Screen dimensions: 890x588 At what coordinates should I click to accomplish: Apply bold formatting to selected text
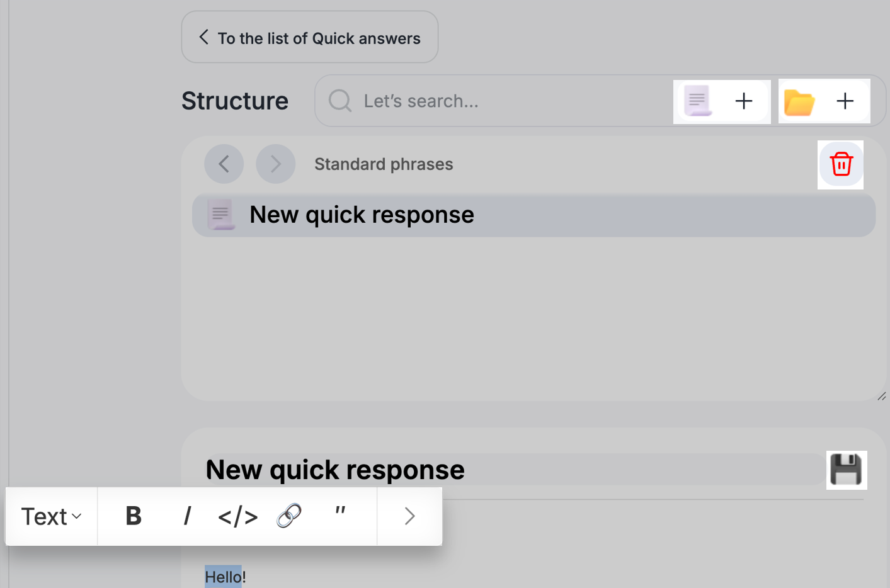pyautogui.click(x=134, y=516)
